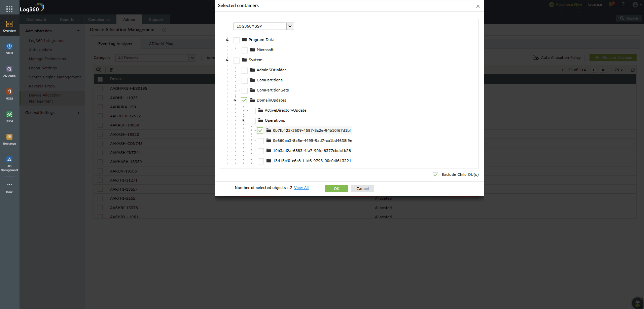Collapse the Program Data tree node
Image resolution: width=644 pixels, height=309 pixels.
227,40
